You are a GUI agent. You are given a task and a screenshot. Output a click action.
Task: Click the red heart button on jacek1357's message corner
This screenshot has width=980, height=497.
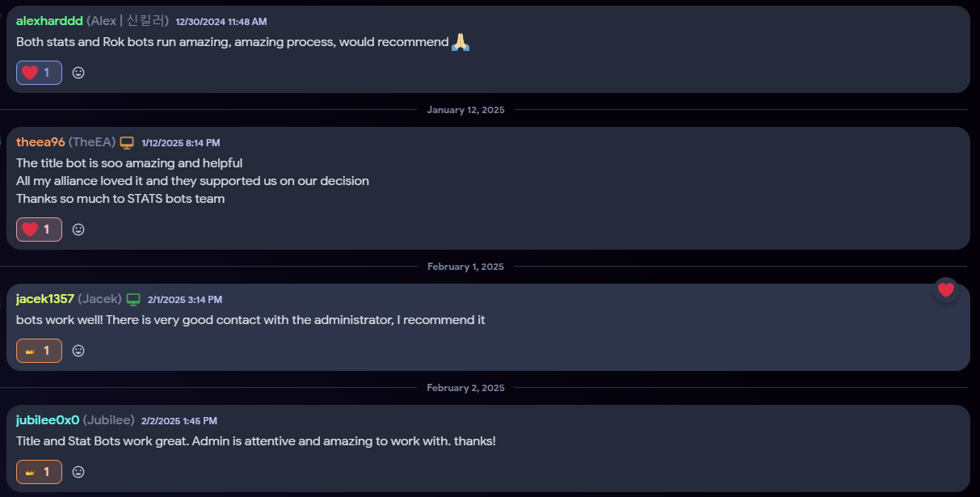pyautogui.click(x=946, y=290)
